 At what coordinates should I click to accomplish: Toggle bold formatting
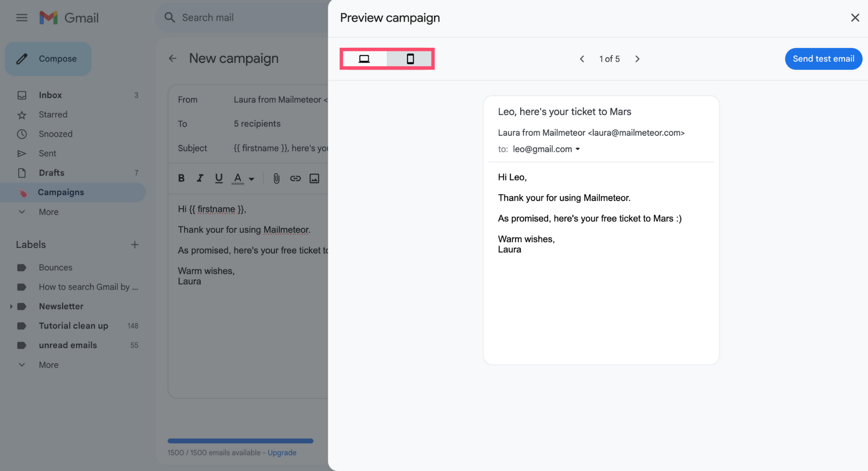pos(181,178)
